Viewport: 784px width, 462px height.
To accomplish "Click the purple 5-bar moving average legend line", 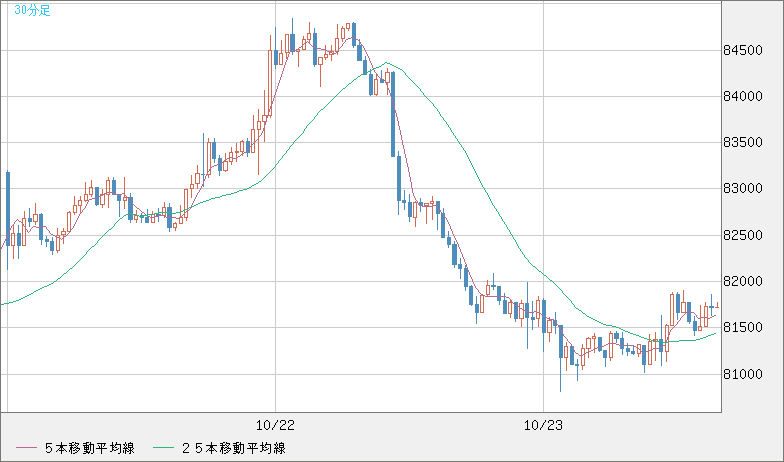I will pos(26,448).
